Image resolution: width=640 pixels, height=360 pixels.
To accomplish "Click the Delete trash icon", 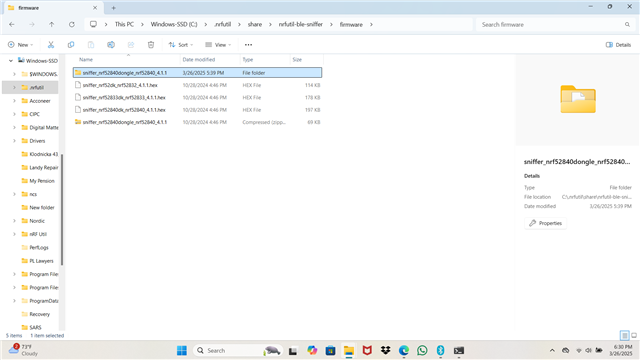I will 151,45.
